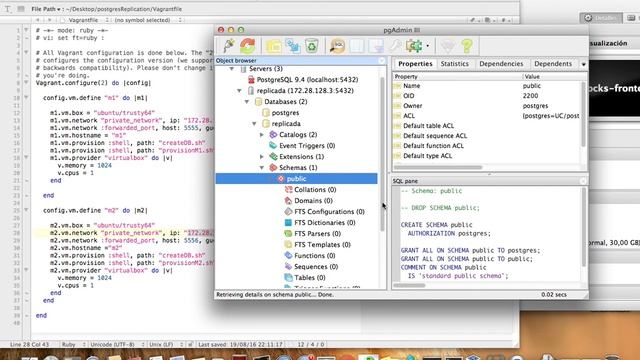Viewport: 640px width, 360px height.
Task: Open the Plugins dropdown arrow
Action: [x=427, y=46]
